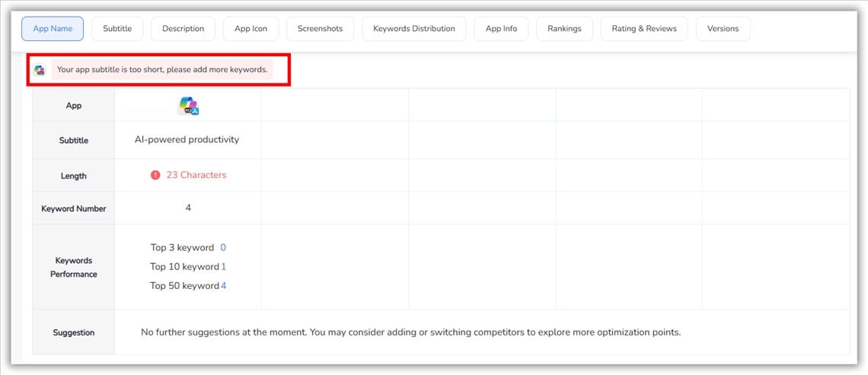
Task: Click the red warning icon next to 23 Characters
Action: pos(155,175)
